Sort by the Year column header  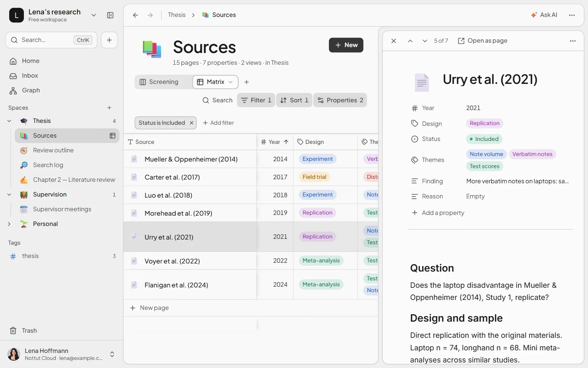click(275, 142)
